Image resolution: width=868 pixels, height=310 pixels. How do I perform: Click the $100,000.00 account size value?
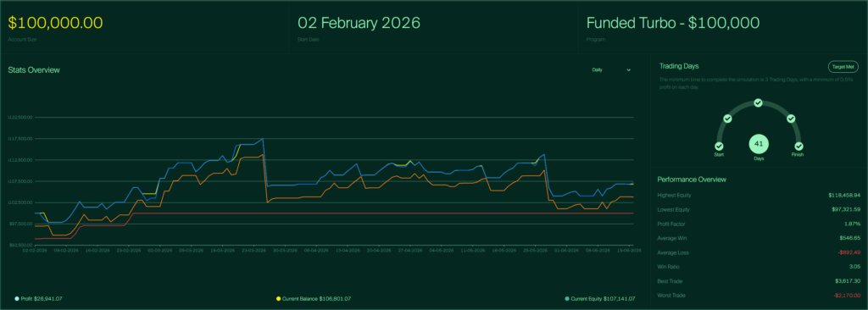click(55, 23)
